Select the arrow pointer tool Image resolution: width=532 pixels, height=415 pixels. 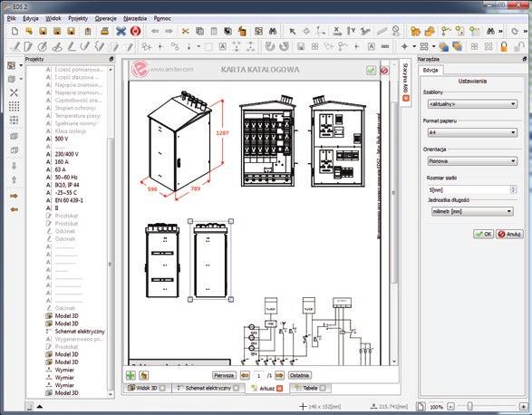292,32
